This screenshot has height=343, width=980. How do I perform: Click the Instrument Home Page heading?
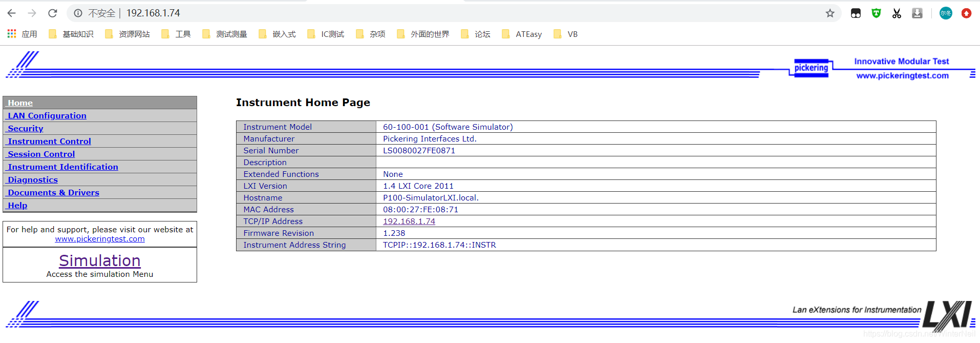(303, 103)
